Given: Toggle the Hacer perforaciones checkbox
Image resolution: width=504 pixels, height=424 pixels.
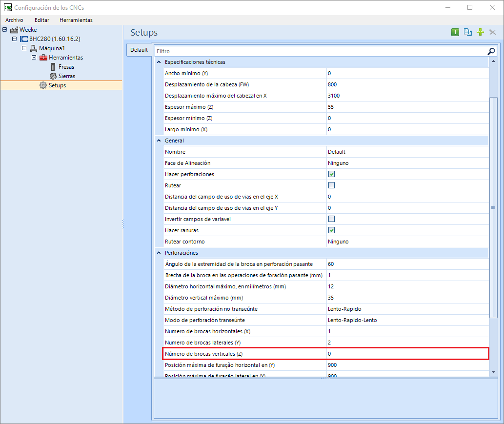Looking at the screenshot, I should 331,174.
